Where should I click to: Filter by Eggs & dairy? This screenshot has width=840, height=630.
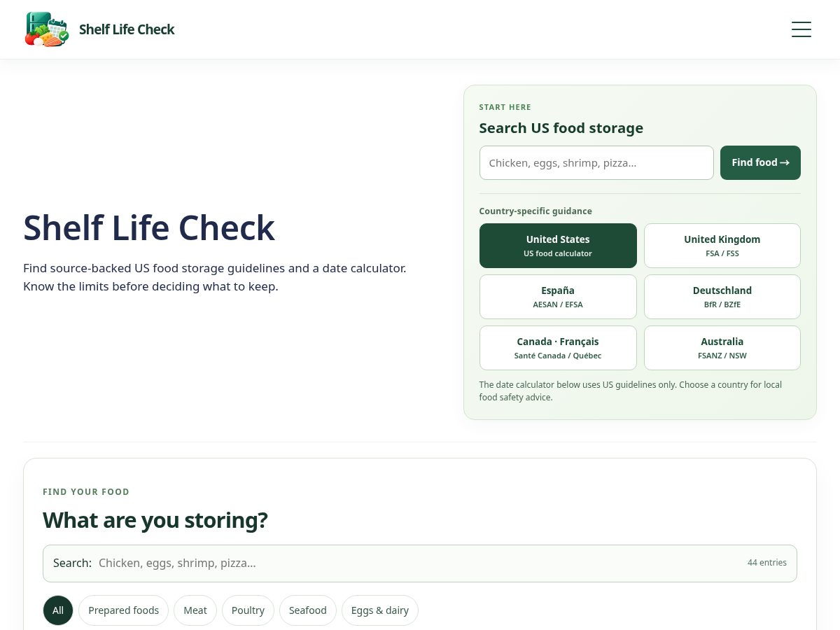(380, 610)
